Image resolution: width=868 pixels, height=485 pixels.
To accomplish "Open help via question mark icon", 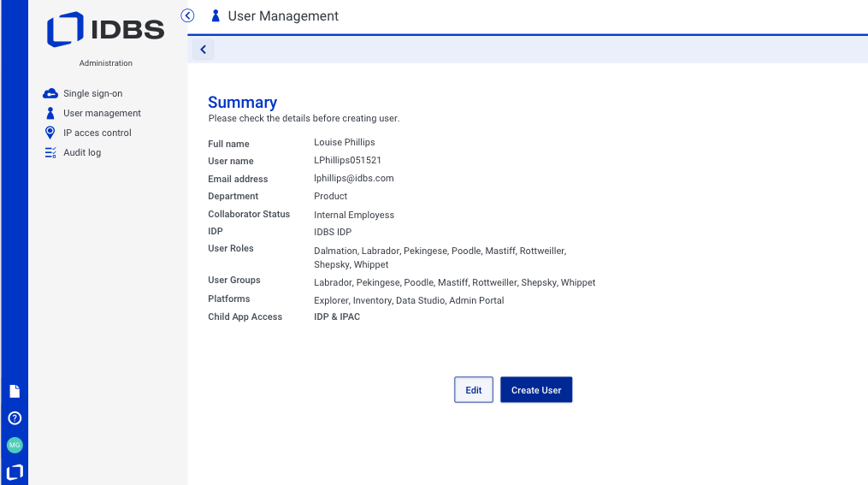I will 15,418.
